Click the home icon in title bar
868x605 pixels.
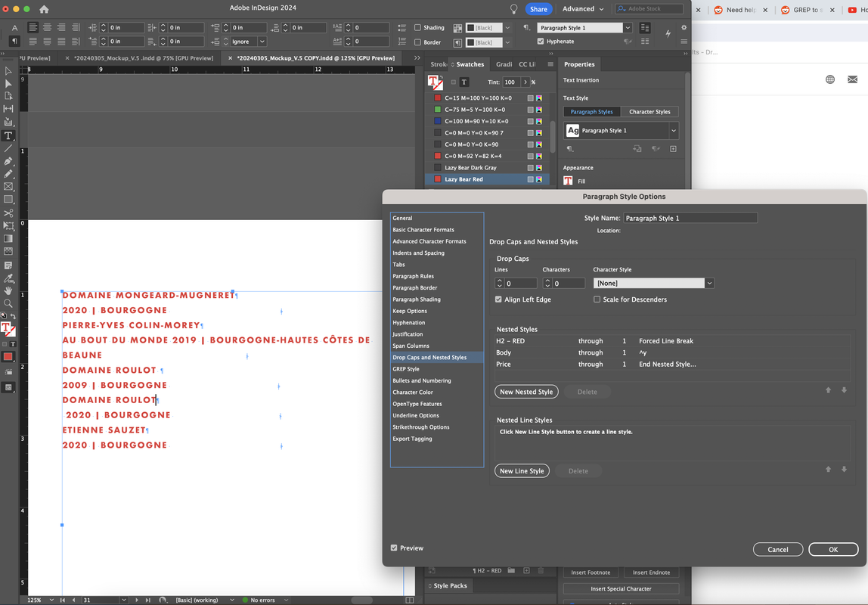pos(44,9)
